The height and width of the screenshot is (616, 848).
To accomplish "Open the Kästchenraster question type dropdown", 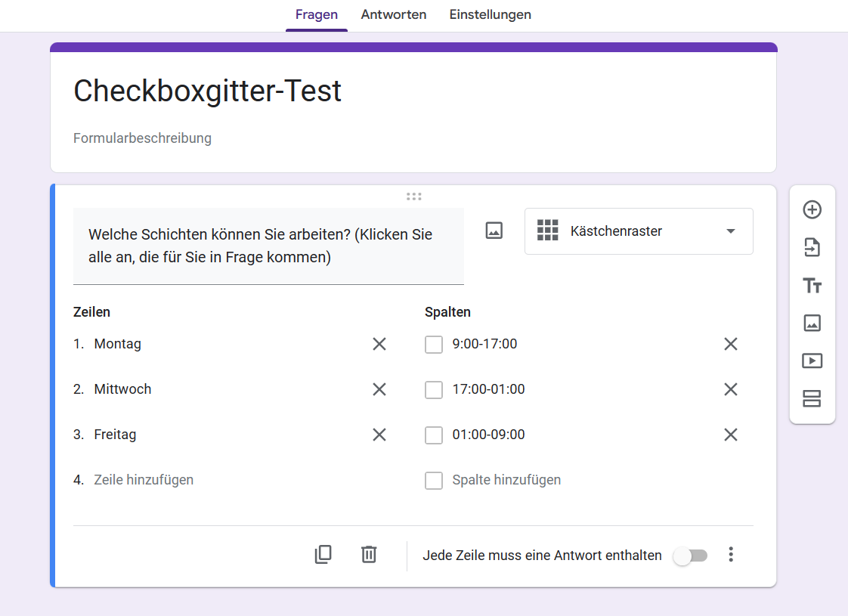I will point(639,231).
